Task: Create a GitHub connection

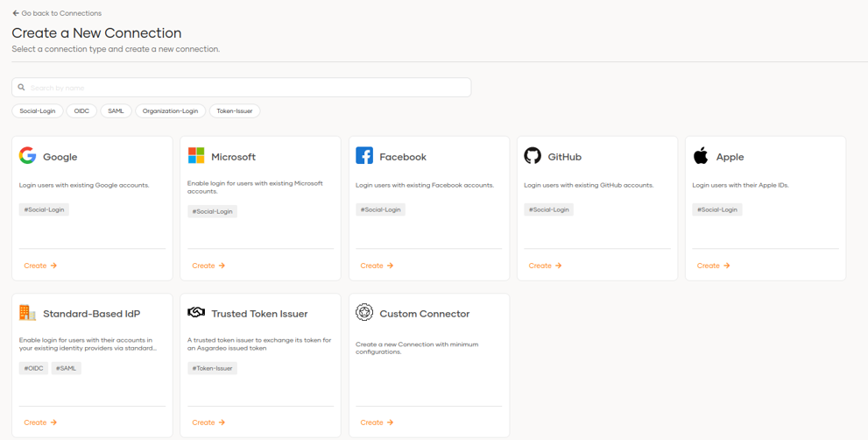Action: 546,266
